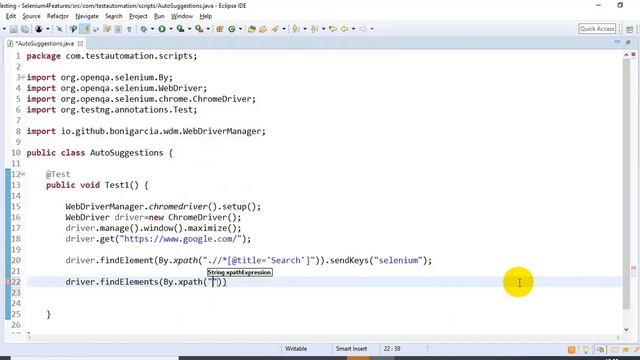Expand the Coverage dropdown arrow
640x360 pixels.
click(x=189, y=29)
